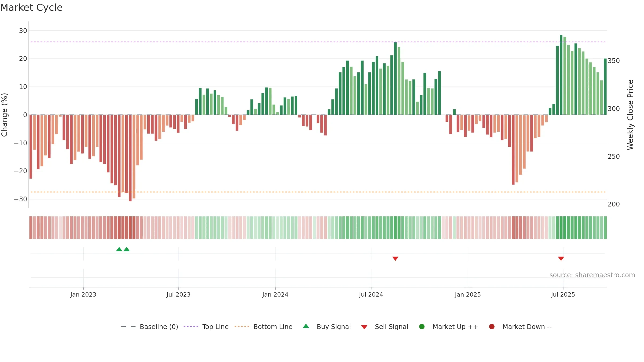Click the Baseline (0) dashed legend marker
644x362 pixels.
click(128, 327)
